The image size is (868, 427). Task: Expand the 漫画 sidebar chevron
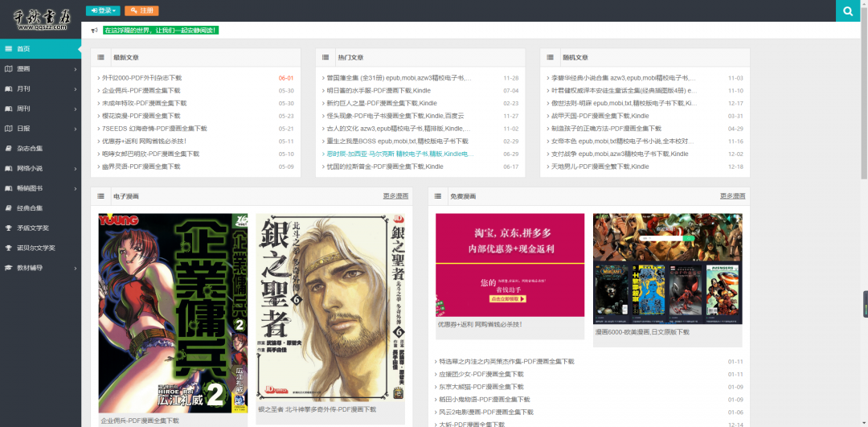pos(76,69)
